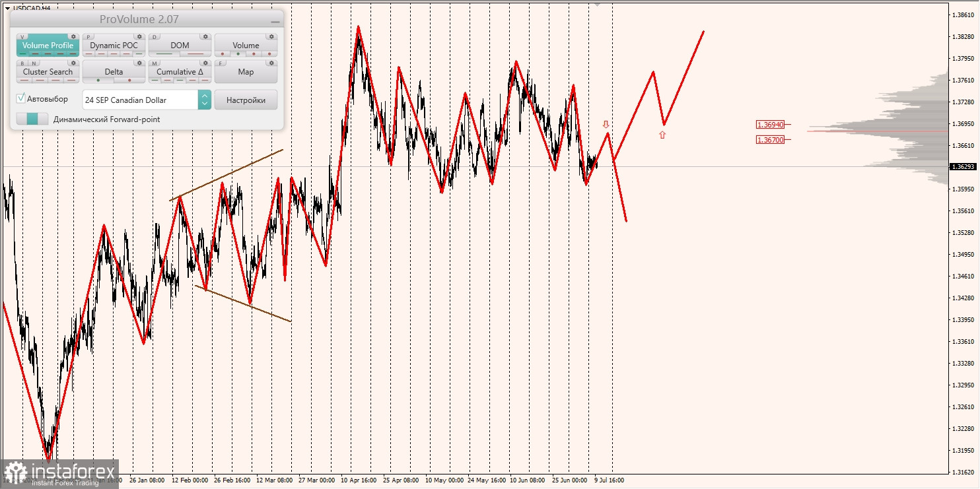
Task: Select the lower brown trendline on the chart
Action: coord(243,304)
